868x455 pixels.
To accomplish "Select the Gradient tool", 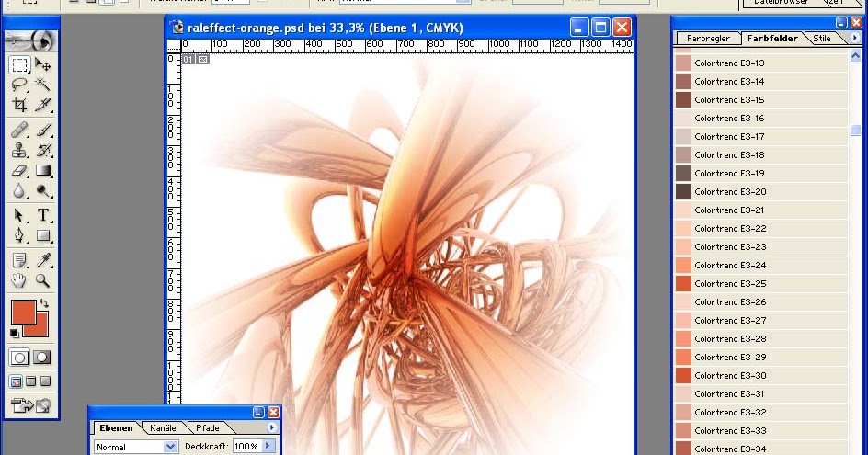I will [42, 170].
